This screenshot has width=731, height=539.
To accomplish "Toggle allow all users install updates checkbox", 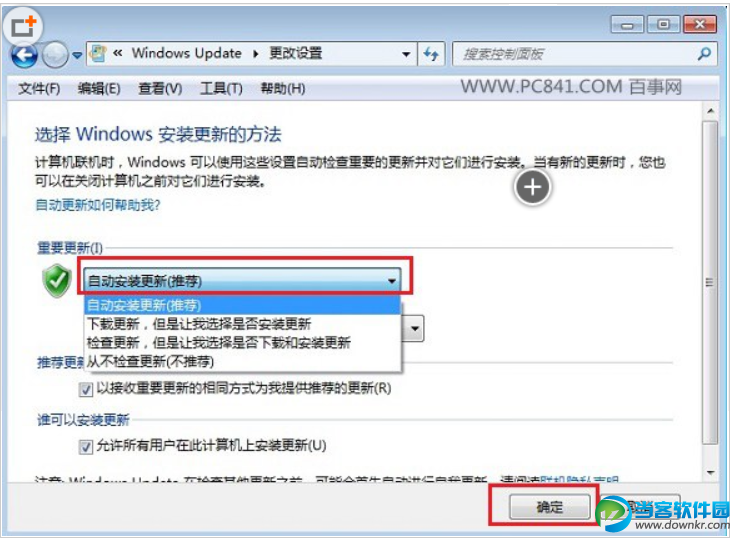I will pos(86,447).
